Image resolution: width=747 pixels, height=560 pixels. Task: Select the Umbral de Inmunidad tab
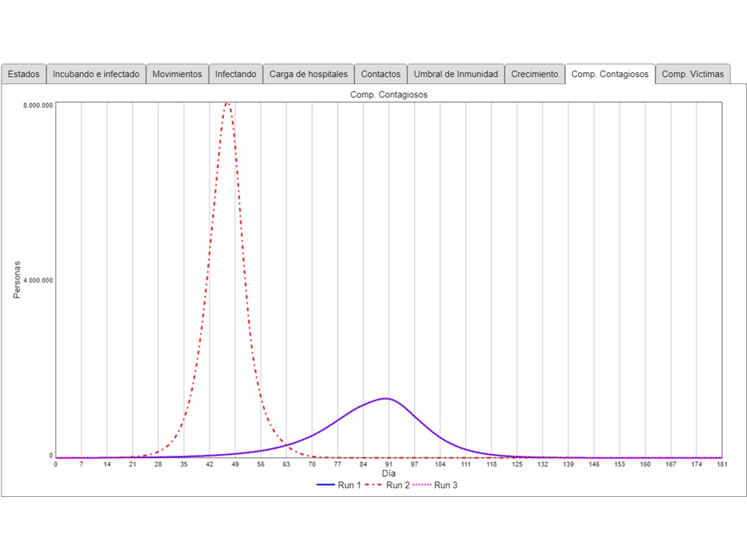(455, 74)
